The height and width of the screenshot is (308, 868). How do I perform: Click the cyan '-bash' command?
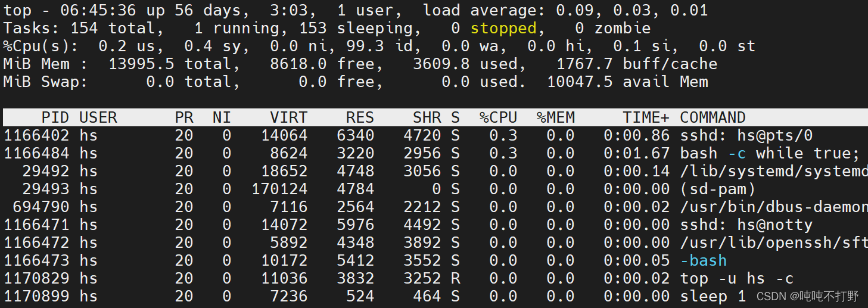[x=704, y=260]
